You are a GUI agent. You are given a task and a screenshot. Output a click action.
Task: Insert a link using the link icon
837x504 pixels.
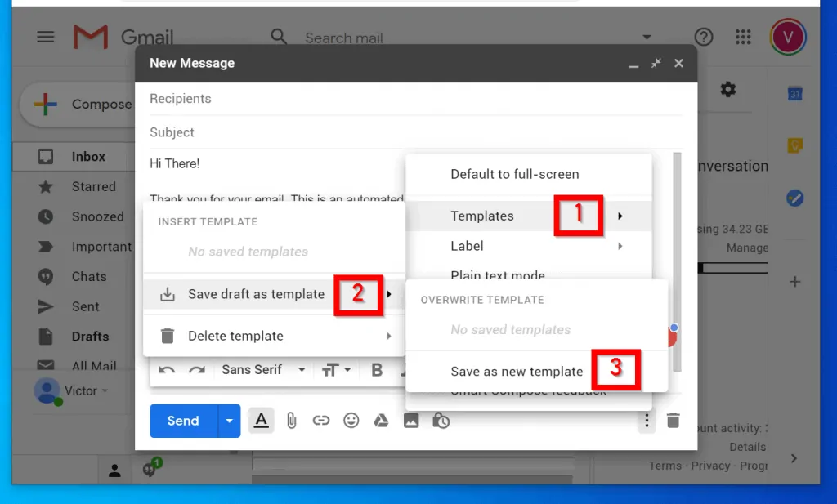tap(321, 421)
